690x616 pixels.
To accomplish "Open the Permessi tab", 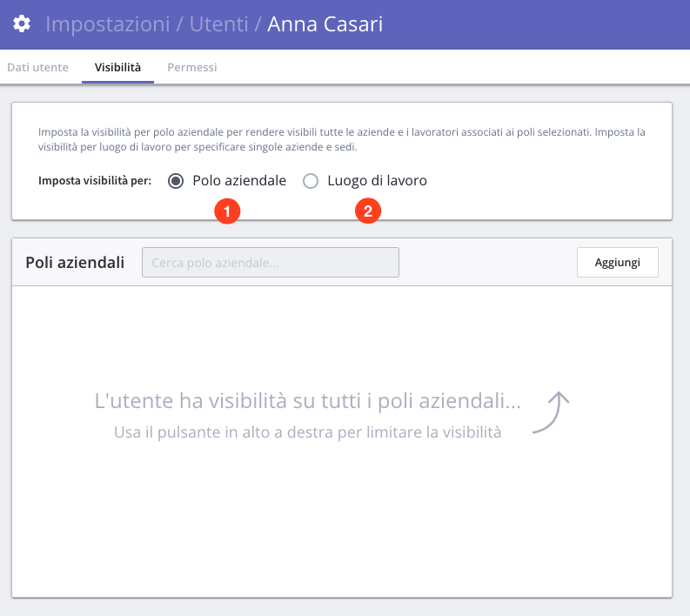I will point(192,67).
